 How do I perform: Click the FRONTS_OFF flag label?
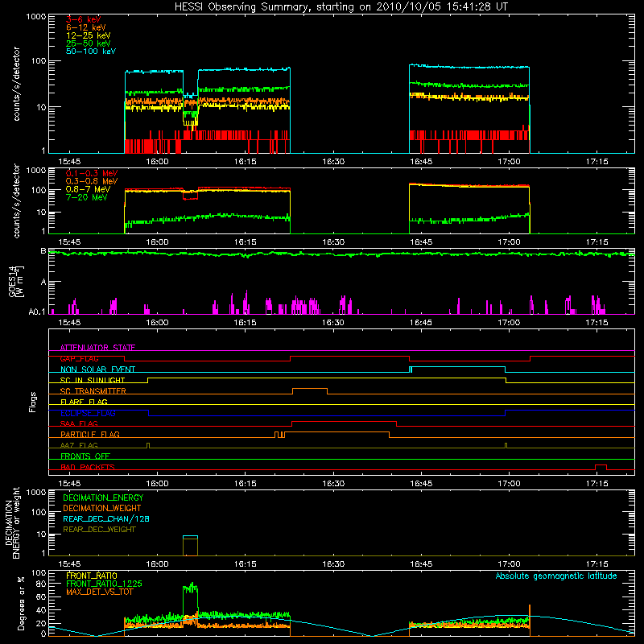click(85, 456)
